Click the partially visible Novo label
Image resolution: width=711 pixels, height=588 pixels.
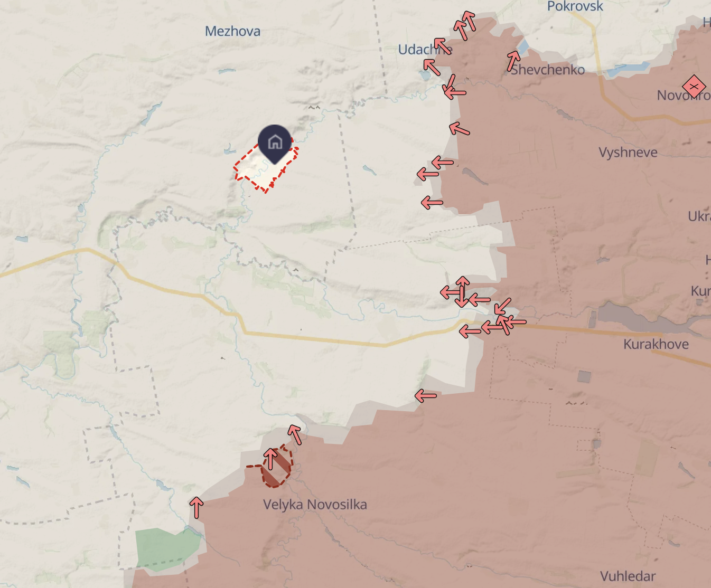(684, 96)
